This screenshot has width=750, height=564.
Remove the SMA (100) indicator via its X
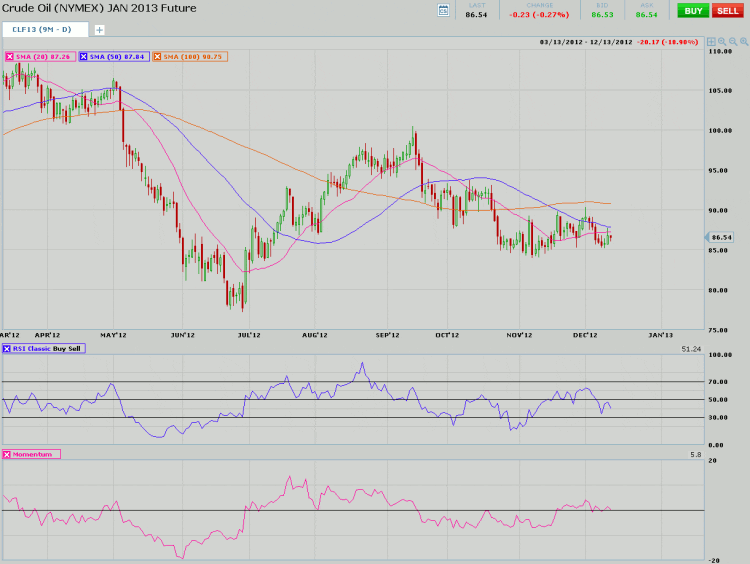(157, 56)
